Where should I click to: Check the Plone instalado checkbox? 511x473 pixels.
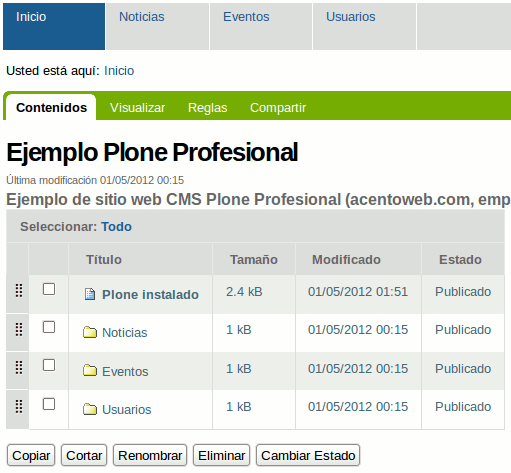(49, 289)
